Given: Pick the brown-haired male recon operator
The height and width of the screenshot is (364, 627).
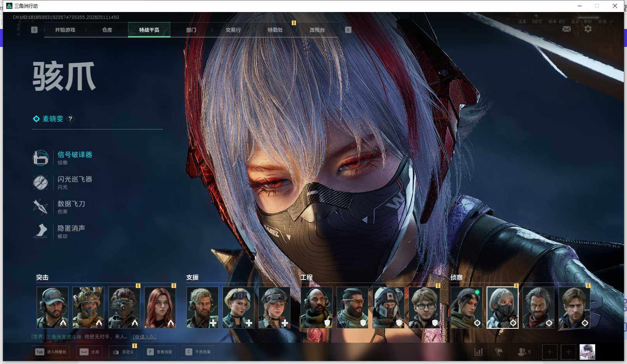Looking at the screenshot, I should pos(574,307).
